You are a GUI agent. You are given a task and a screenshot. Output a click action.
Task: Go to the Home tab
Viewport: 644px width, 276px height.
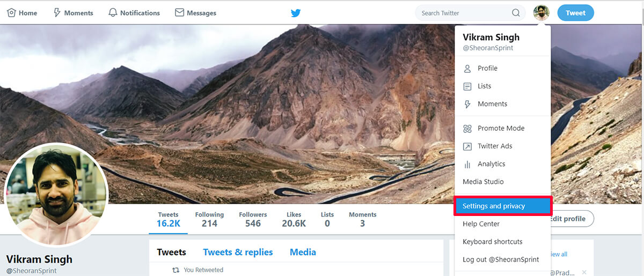coord(22,13)
